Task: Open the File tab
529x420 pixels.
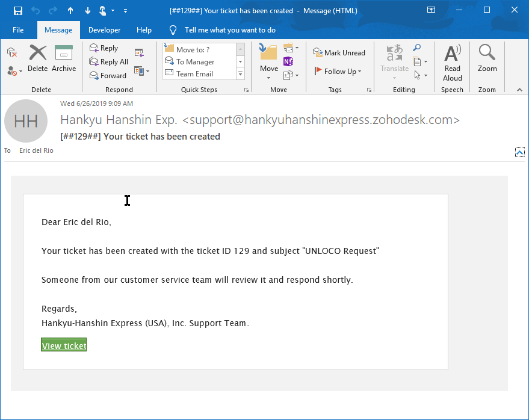Action: (x=18, y=30)
